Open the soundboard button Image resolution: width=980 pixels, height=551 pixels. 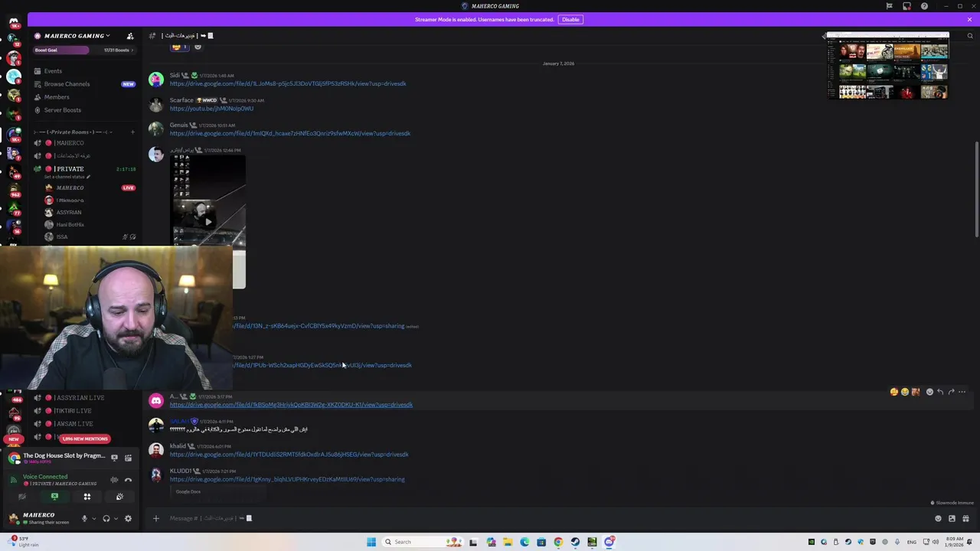click(119, 497)
